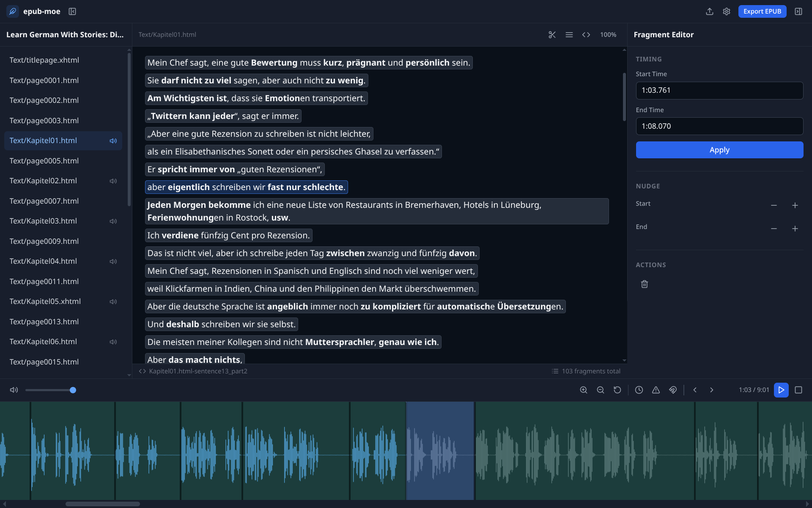Click the text editor vertical scrollbar thumb

624,97
